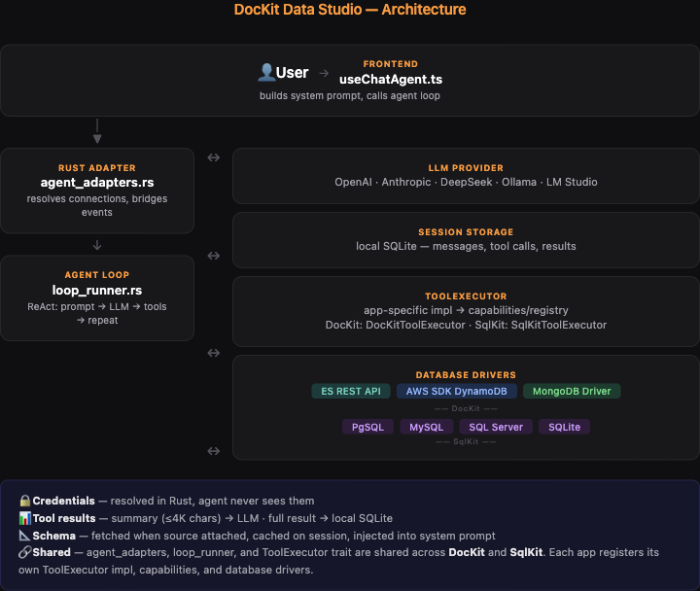The height and width of the screenshot is (591, 700).
Task: Select the SQL Server driver badge
Action: (496, 427)
